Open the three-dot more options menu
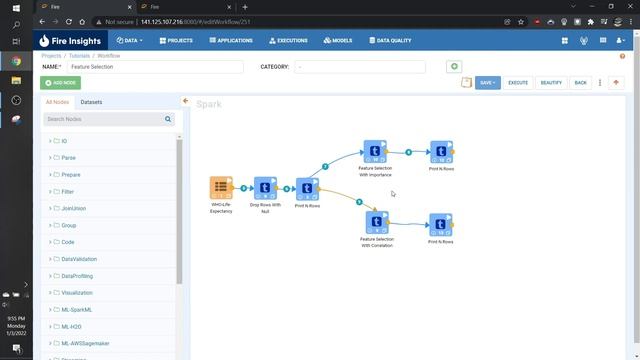Image resolution: width=640 pixels, height=360 pixels. coord(600,83)
